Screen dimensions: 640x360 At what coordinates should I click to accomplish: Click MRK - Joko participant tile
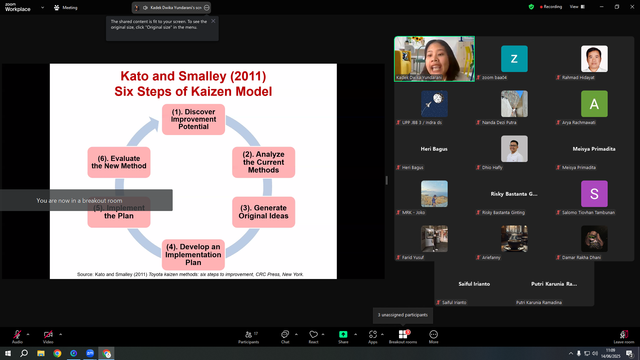pos(434,194)
